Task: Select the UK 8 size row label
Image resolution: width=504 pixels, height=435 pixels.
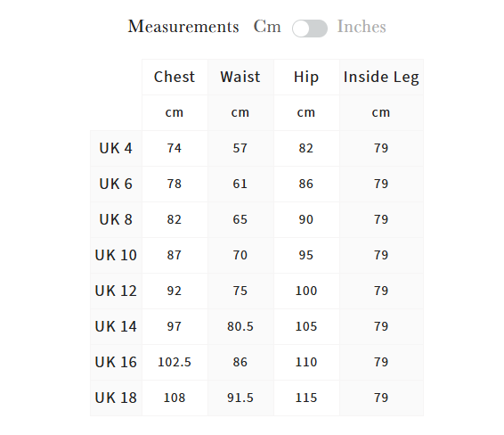Action: [x=116, y=220]
